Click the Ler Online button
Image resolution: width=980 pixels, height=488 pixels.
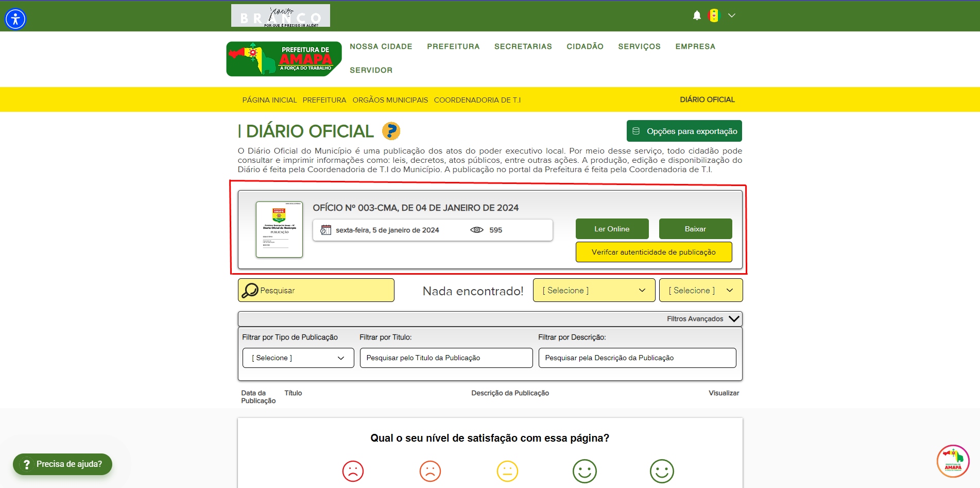click(612, 229)
